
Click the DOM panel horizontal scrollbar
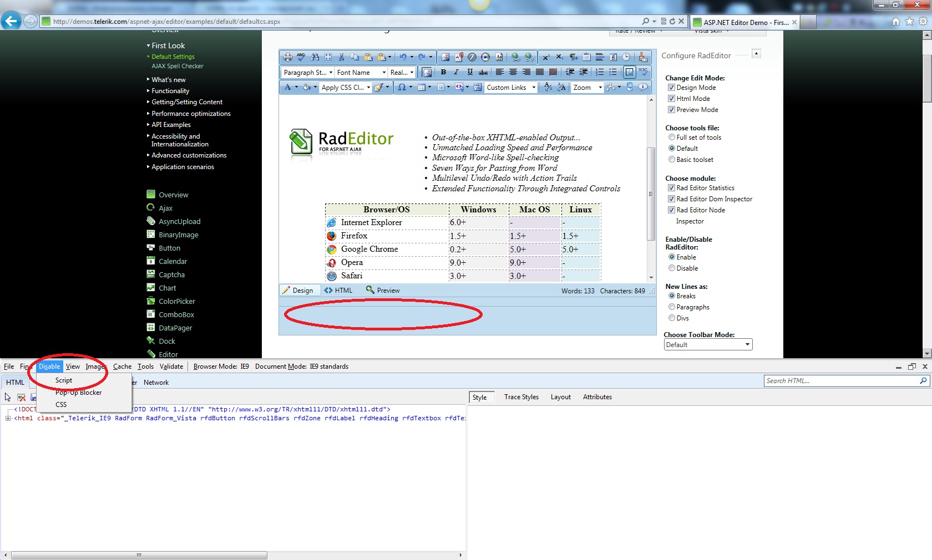(139, 555)
